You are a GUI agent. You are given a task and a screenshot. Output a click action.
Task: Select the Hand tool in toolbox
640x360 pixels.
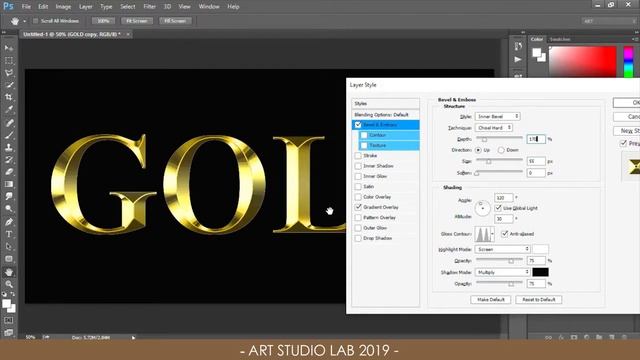tap(9, 272)
